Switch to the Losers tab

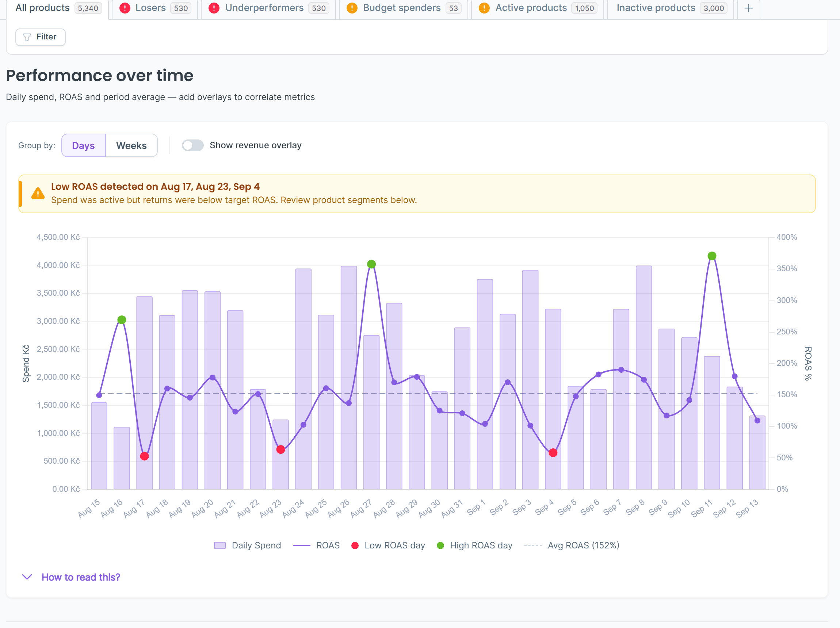155,8
